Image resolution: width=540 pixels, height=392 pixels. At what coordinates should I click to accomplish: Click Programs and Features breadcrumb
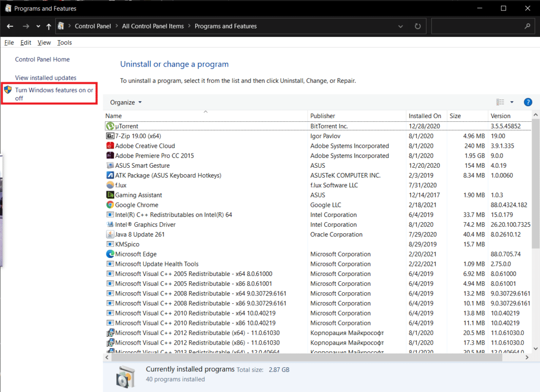(226, 26)
